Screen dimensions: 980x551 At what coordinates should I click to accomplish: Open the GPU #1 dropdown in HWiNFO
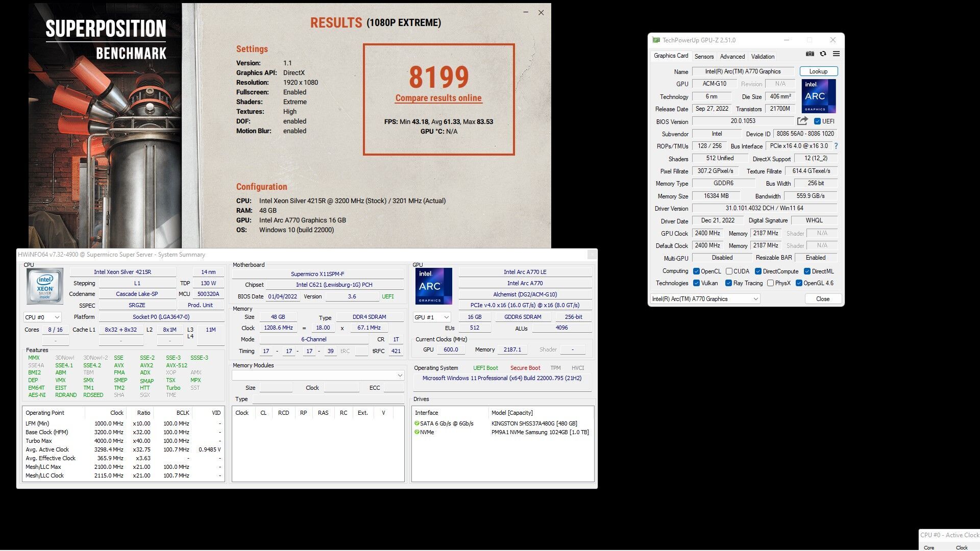[x=432, y=317]
